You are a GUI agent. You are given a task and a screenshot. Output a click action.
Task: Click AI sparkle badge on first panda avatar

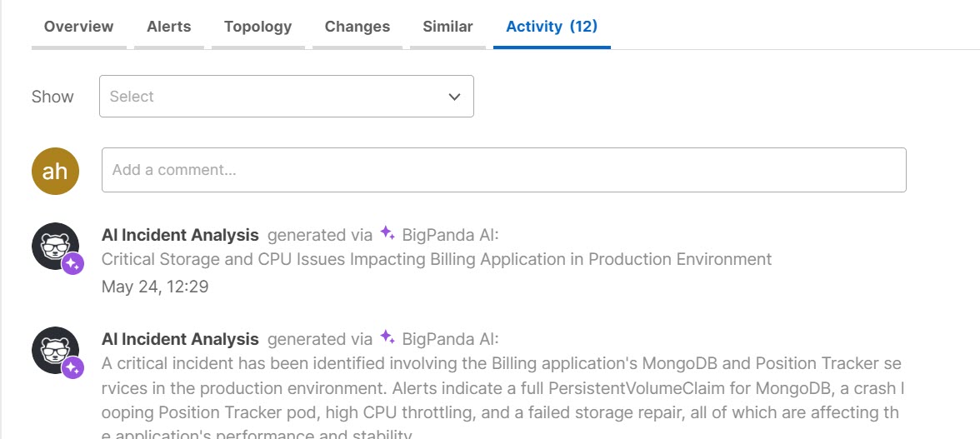click(72, 263)
